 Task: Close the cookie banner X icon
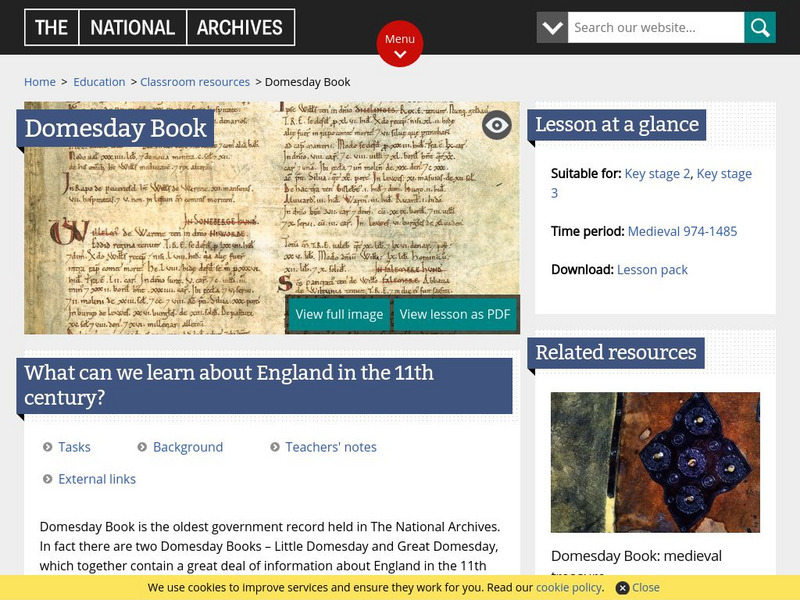tap(622, 588)
